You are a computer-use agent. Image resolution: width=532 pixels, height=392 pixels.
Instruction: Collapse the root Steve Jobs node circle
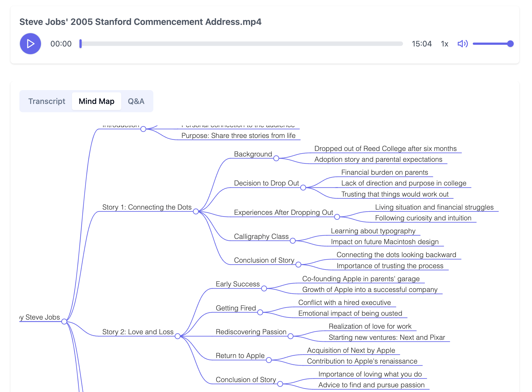[64, 322]
